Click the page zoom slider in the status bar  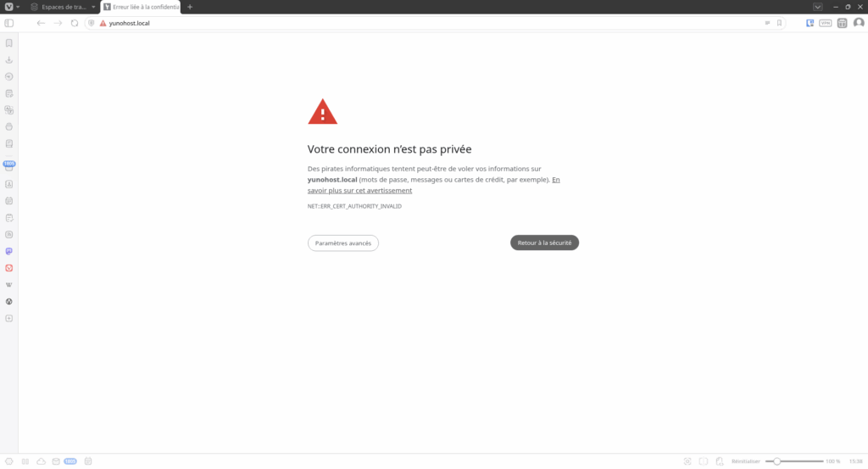(x=794, y=461)
